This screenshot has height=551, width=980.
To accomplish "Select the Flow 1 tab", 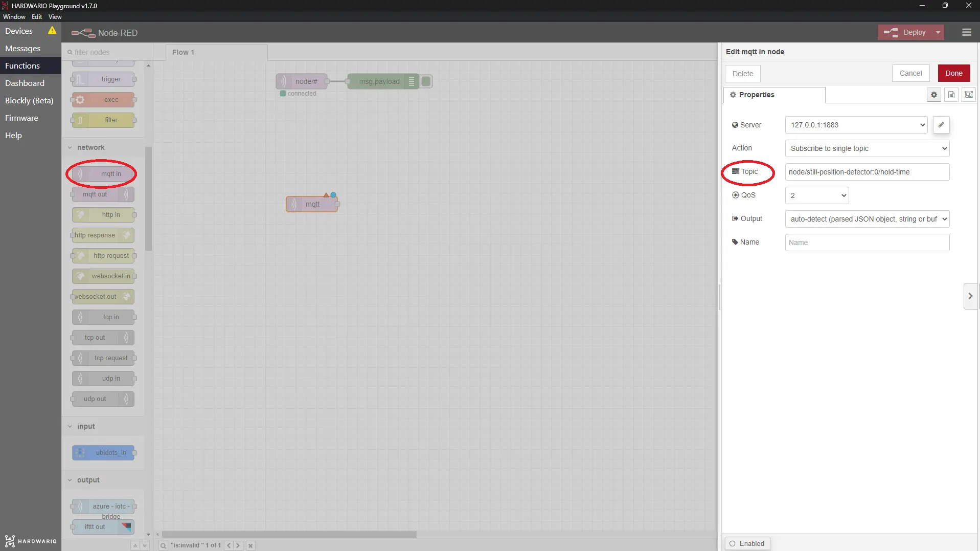I will [216, 52].
